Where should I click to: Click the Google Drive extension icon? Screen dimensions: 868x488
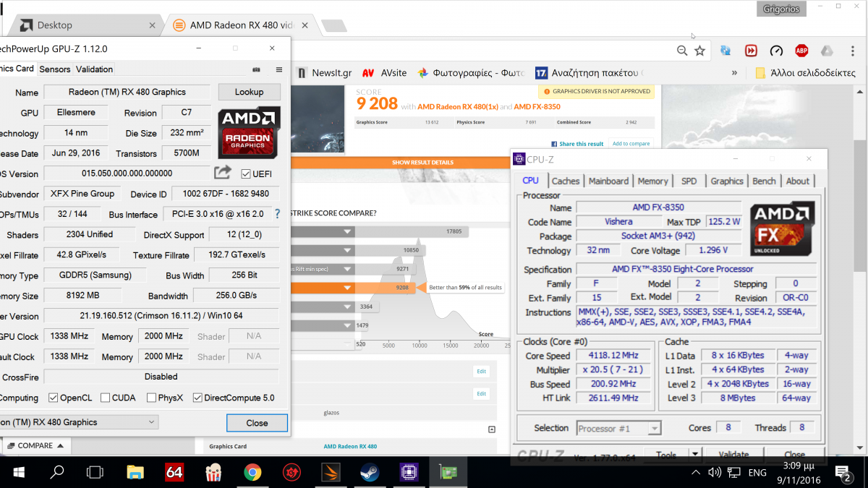[827, 51]
